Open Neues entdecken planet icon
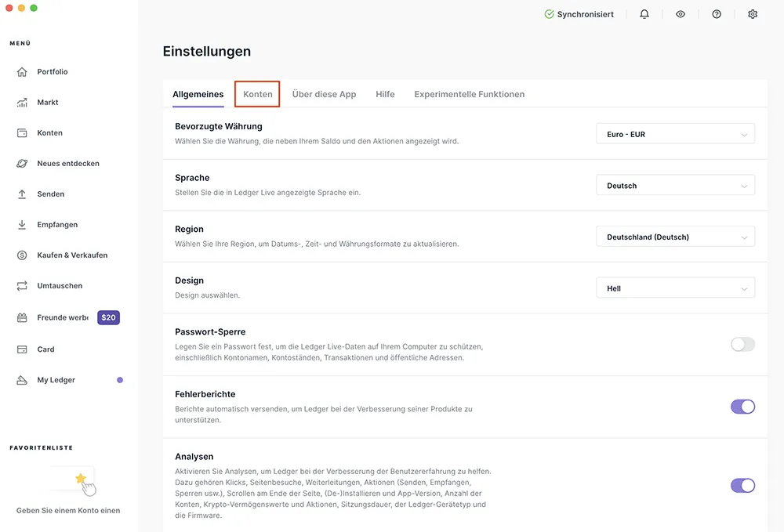The width and height of the screenshot is (784, 532). [x=22, y=164]
